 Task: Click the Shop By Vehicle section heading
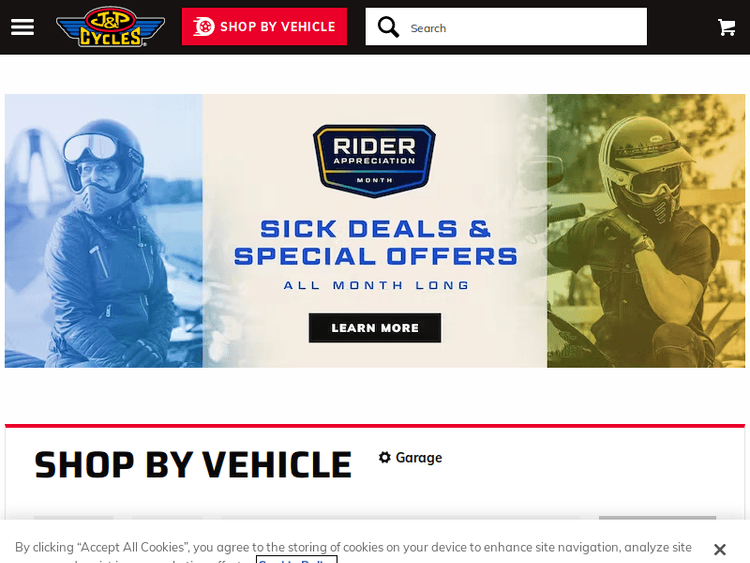[193, 464]
